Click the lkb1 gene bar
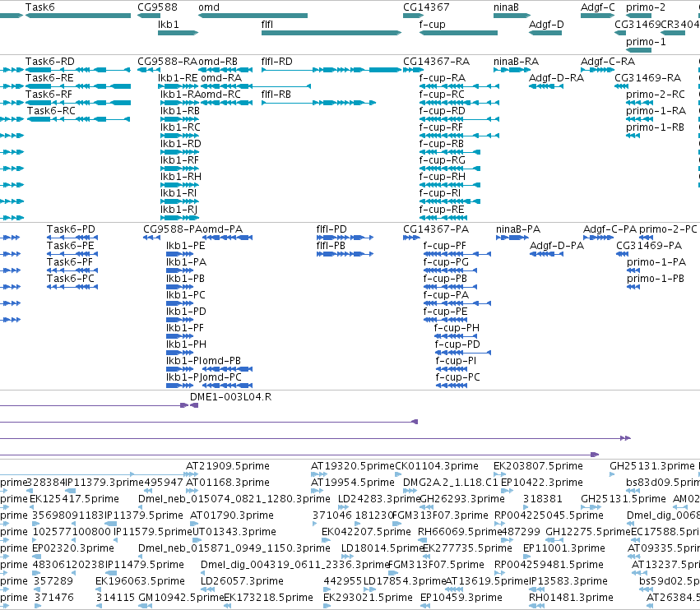Image resolution: width=700 pixels, height=610 pixels. 178,33
